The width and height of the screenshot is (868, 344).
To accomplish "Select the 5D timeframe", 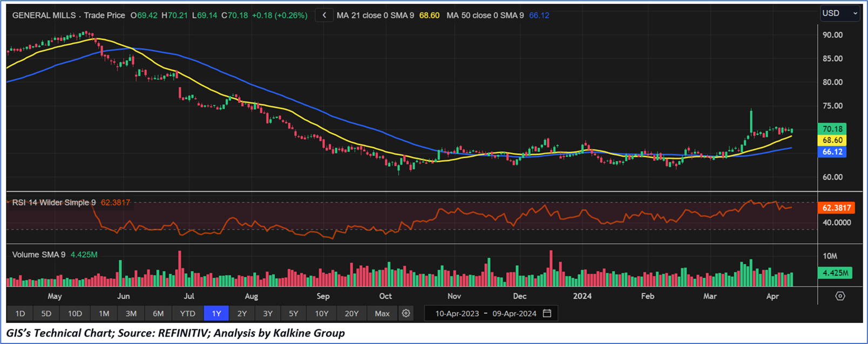I will point(46,313).
